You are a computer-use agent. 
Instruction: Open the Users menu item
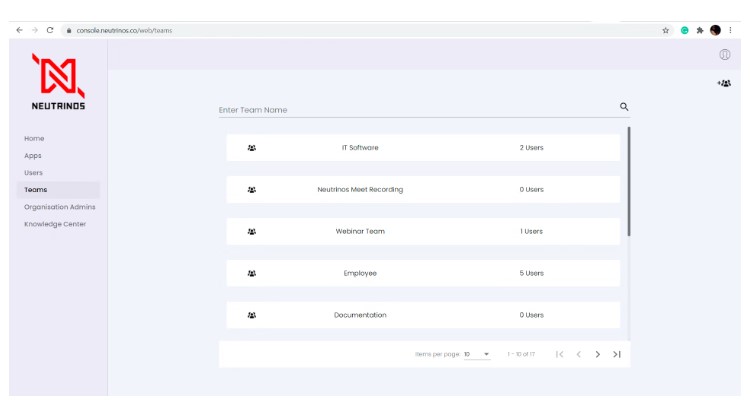tap(34, 173)
